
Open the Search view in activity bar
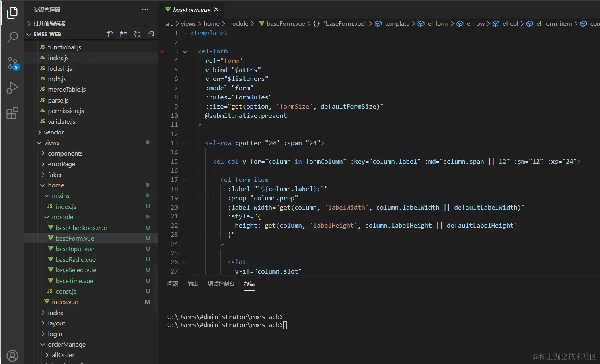click(x=12, y=37)
